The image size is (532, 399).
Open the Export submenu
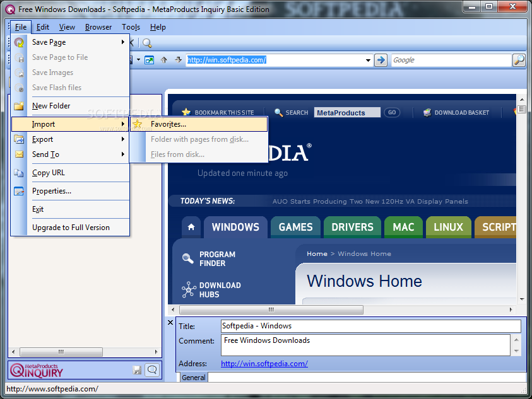pyautogui.click(x=70, y=139)
